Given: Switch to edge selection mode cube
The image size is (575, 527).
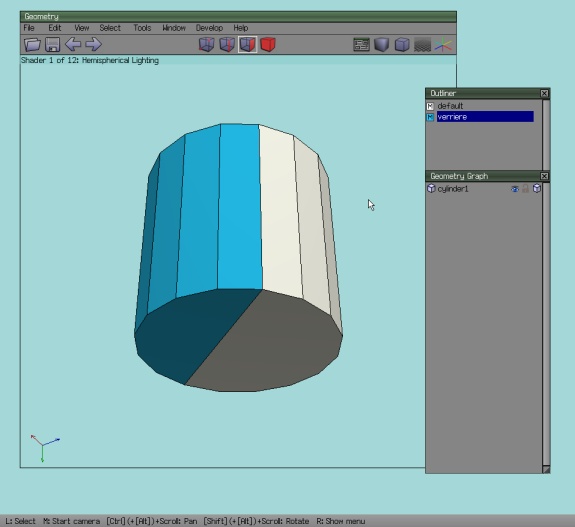Looking at the screenshot, I should pos(227,44).
